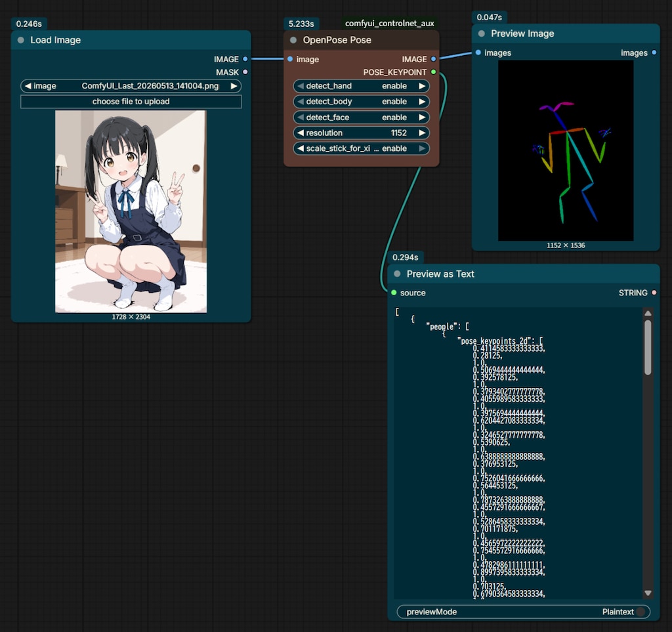The width and height of the screenshot is (672, 632).
Task: Click the value 0.5390625 in the output
Action: pos(491,442)
